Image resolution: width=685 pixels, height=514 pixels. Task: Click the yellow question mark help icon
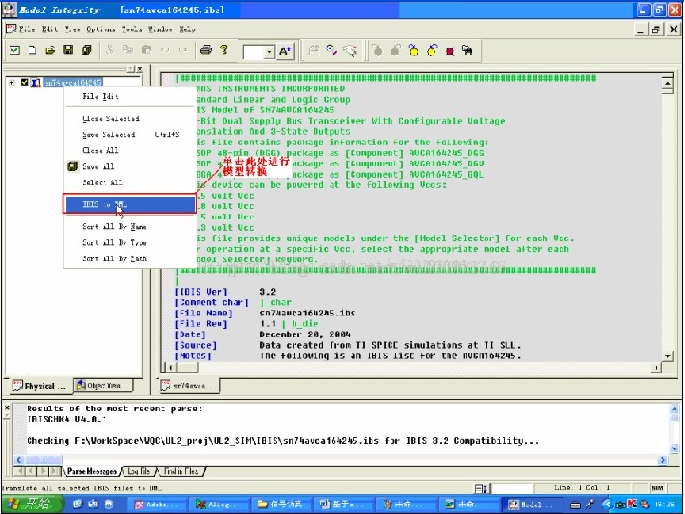pos(224,50)
